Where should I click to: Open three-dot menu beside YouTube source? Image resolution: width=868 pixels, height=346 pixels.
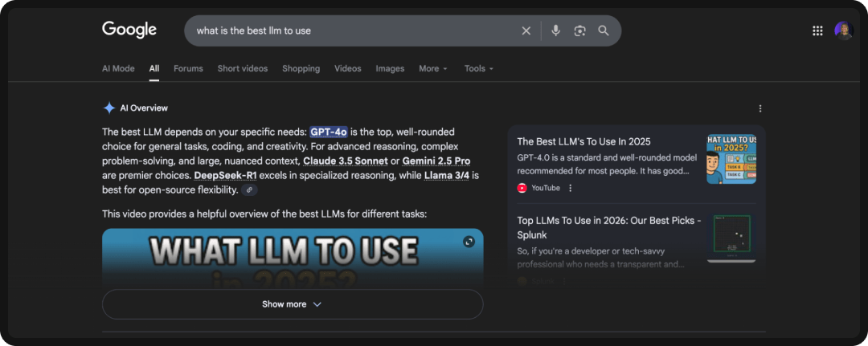coord(570,188)
